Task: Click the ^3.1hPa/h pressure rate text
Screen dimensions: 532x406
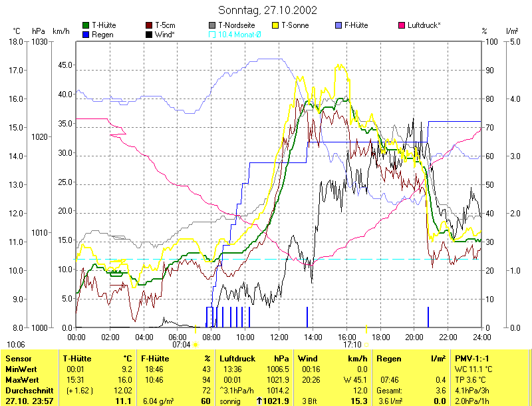Action: [237, 391]
